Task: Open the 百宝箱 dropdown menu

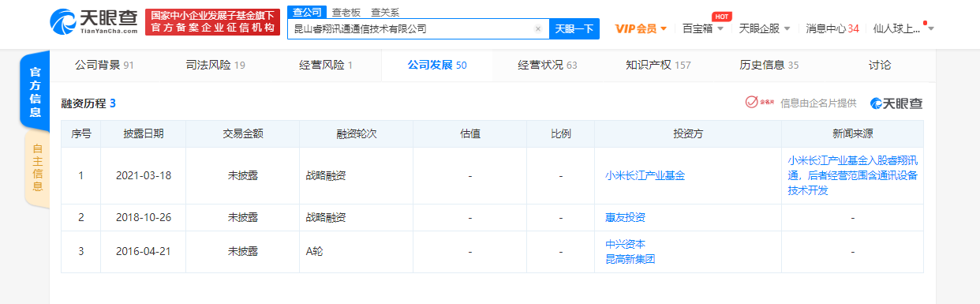Action: (x=702, y=28)
